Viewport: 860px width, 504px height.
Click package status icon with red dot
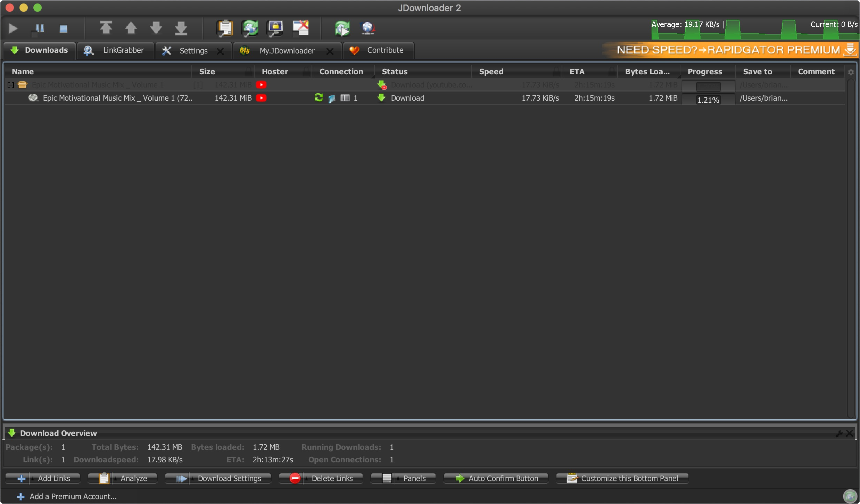click(382, 85)
